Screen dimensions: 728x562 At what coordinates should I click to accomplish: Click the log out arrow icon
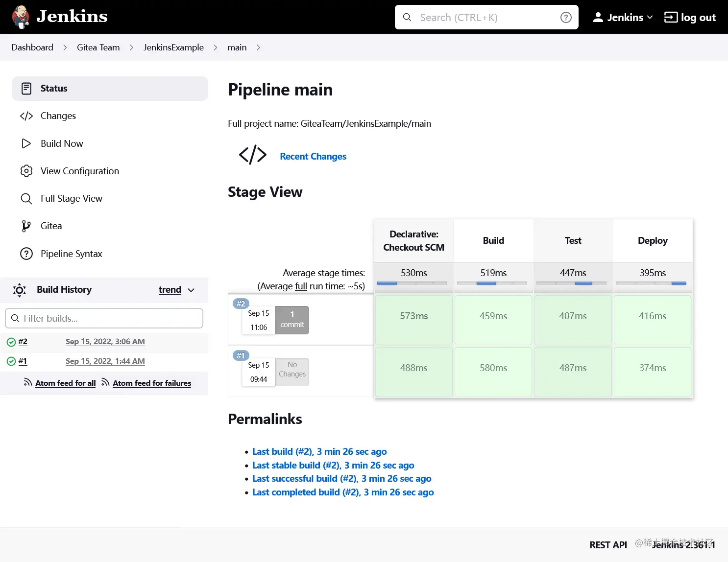point(670,17)
